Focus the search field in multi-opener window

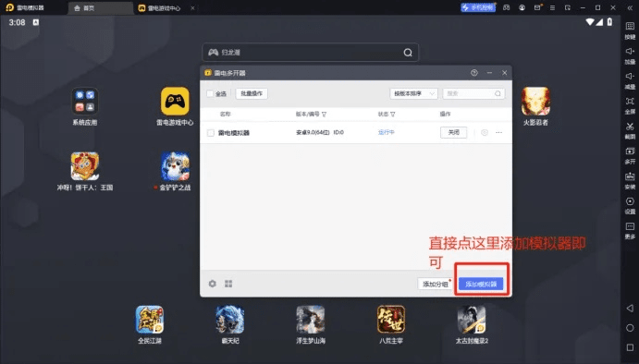[473, 93]
